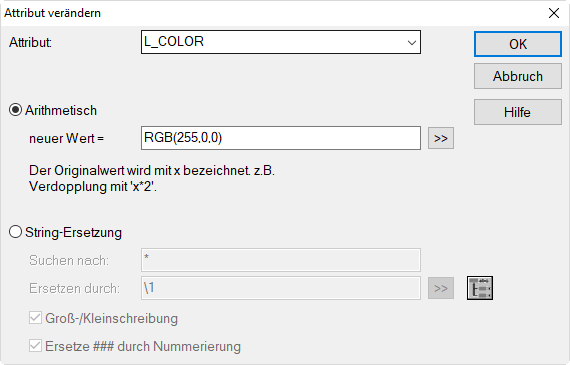
Task: Click the Ersetzen durch text field
Action: point(281,288)
